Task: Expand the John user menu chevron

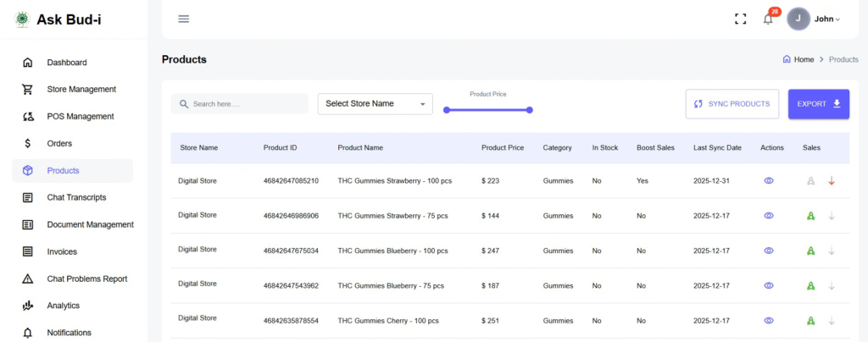Action: pos(837,19)
